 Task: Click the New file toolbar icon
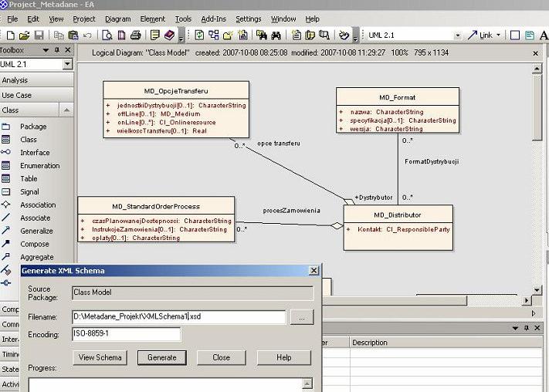click(11, 35)
